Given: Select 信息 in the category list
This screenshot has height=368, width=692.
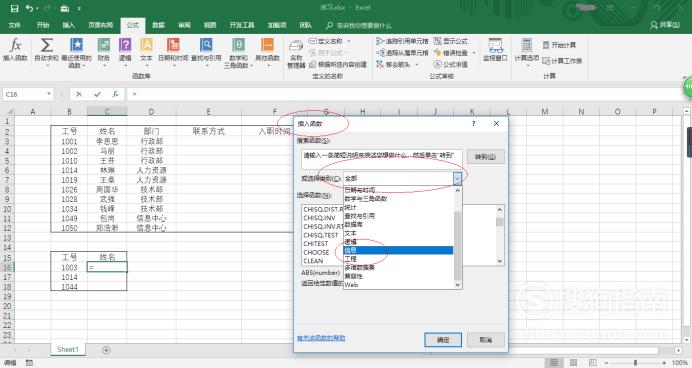Looking at the screenshot, I should click(399, 250).
